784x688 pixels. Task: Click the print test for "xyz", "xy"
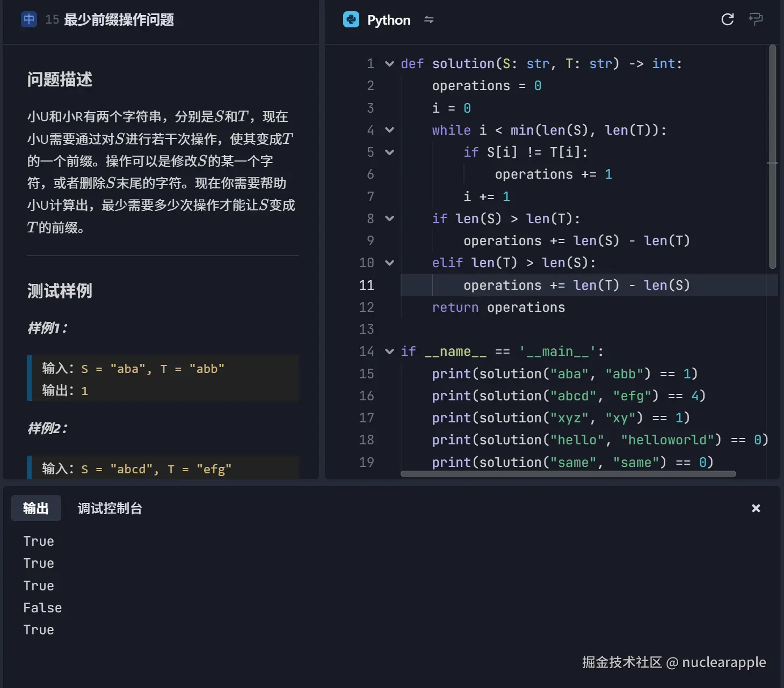pyautogui.click(x=561, y=418)
